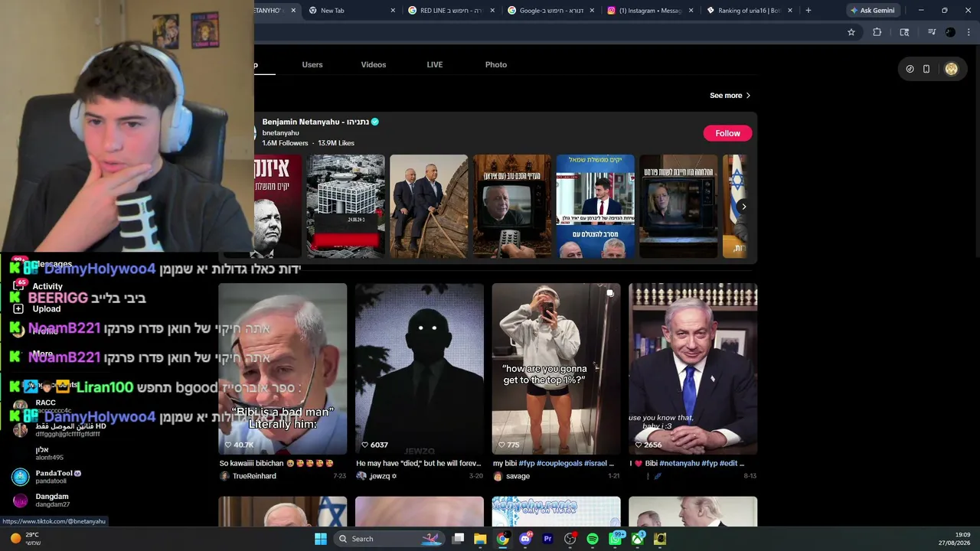Screen dimensions: 980x551
Task: Open the weather widget showing 29°C
Action: 24,539
